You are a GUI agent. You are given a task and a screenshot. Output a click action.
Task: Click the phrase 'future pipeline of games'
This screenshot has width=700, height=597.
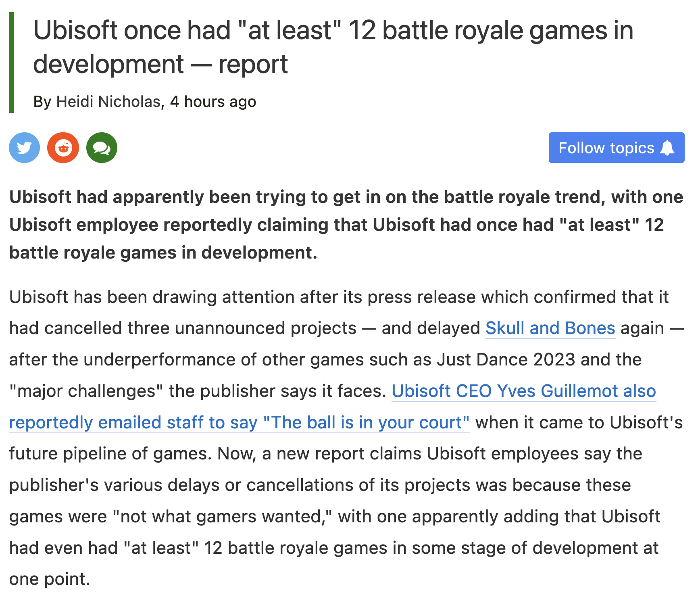pos(110,454)
